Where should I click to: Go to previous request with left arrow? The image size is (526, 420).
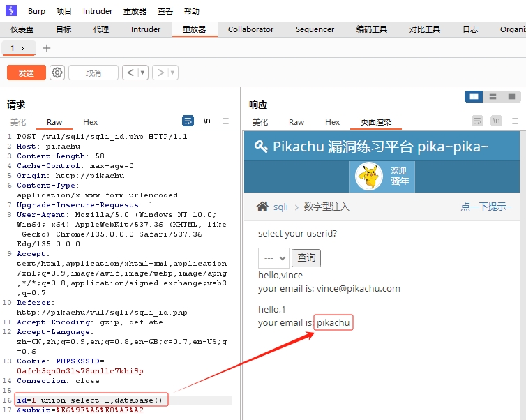click(x=130, y=73)
